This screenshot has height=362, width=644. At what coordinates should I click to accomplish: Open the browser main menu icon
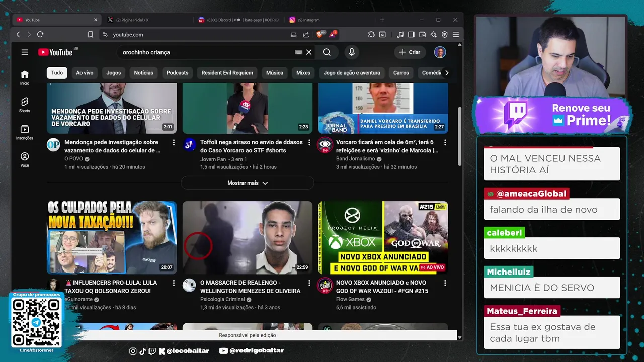tap(455, 34)
